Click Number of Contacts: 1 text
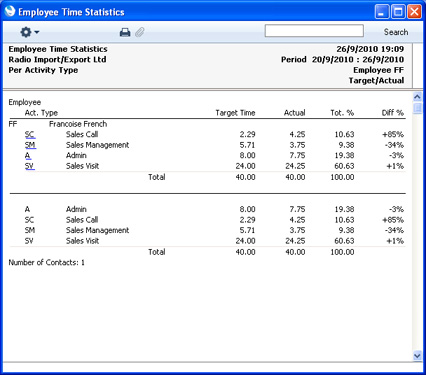 tap(46, 263)
